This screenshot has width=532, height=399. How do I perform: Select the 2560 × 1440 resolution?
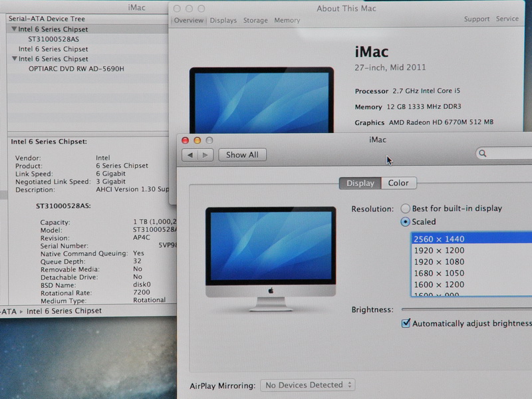471,239
